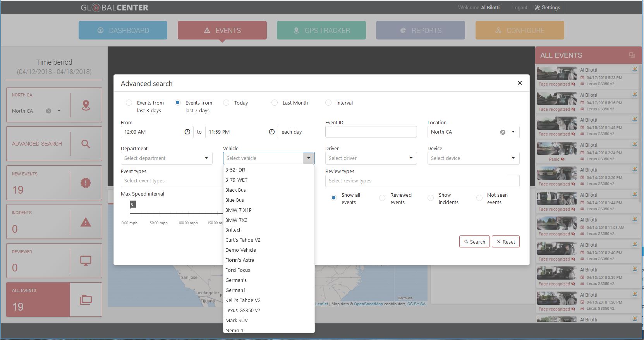Viewport: 644px width, 340px height.
Task: Click the New Events alert badge icon
Action: tap(86, 183)
